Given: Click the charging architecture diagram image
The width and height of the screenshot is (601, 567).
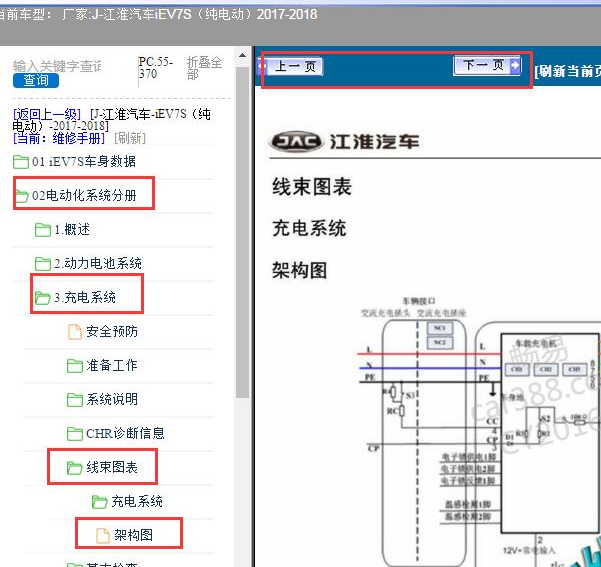Looking at the screenshot, I should (x=479, y=431).
